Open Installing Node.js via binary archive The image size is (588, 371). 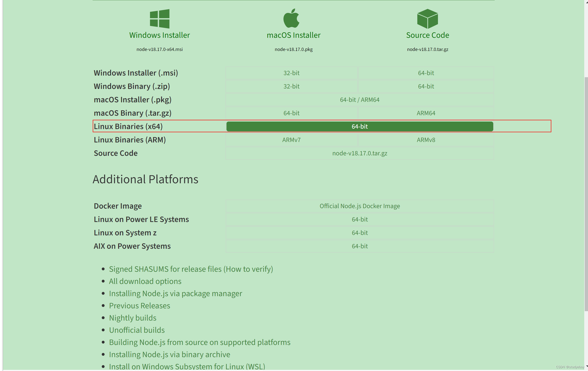pyautogui.click(x=170, y=355)
